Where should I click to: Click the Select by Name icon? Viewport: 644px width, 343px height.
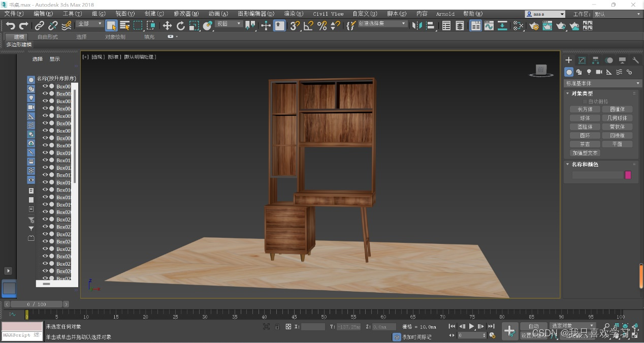(125, 25)
